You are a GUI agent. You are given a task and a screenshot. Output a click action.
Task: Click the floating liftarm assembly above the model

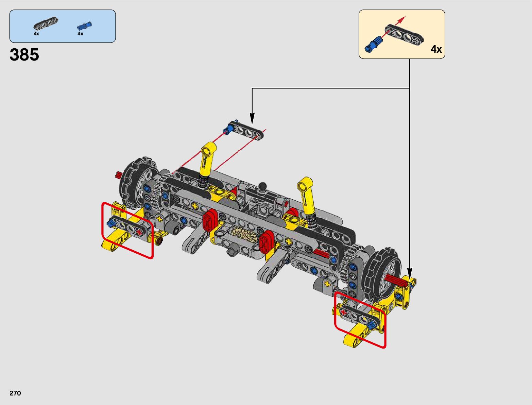click(x=245, y=130)
